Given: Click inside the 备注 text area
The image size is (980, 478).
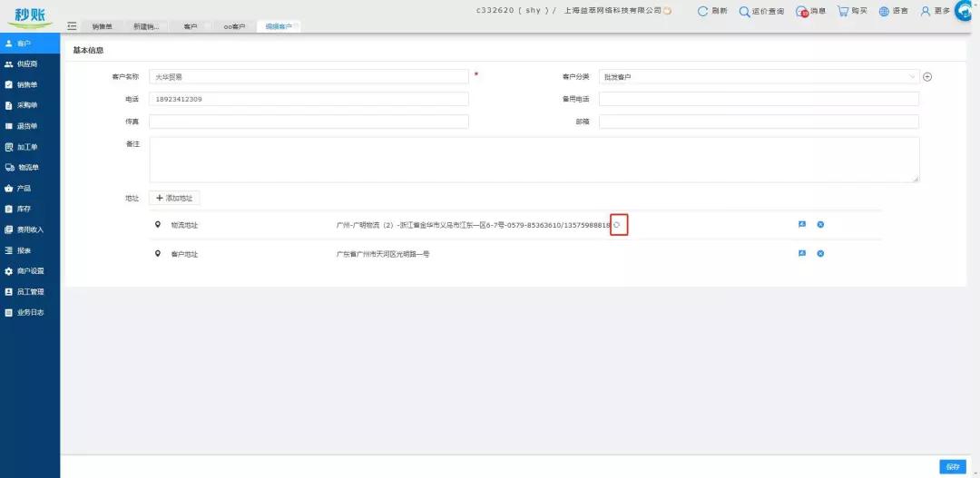Looking at the screenshot, I should 534,160.
